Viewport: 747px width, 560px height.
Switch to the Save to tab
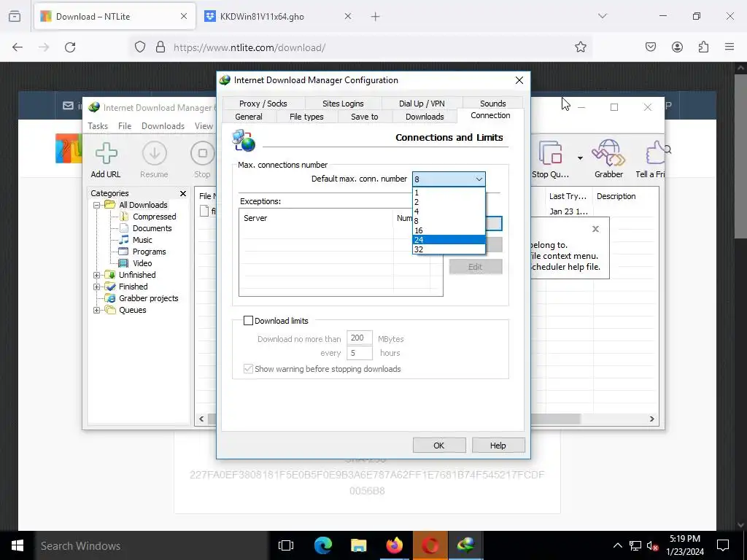[365, 117]
